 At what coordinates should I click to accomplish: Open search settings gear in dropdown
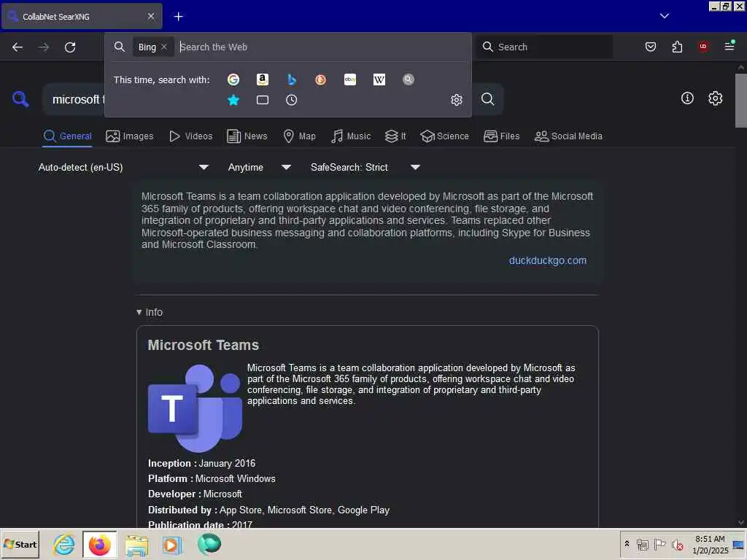coord(457,100)
